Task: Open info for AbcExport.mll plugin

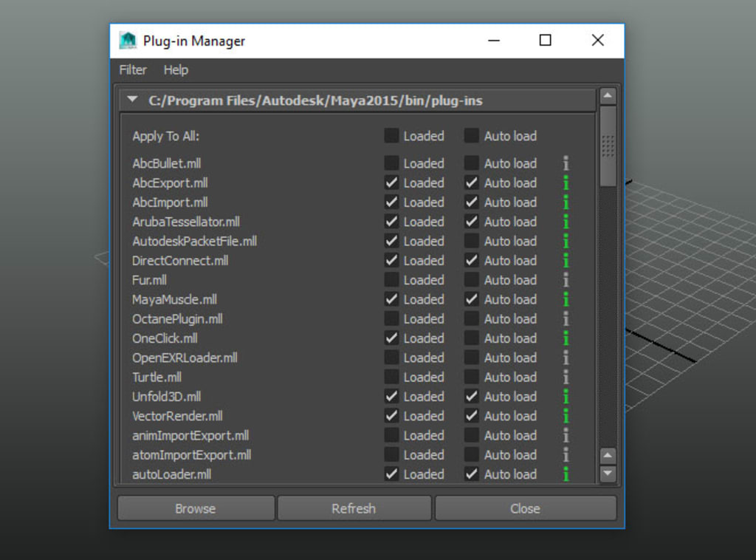Action: [566, 182]
